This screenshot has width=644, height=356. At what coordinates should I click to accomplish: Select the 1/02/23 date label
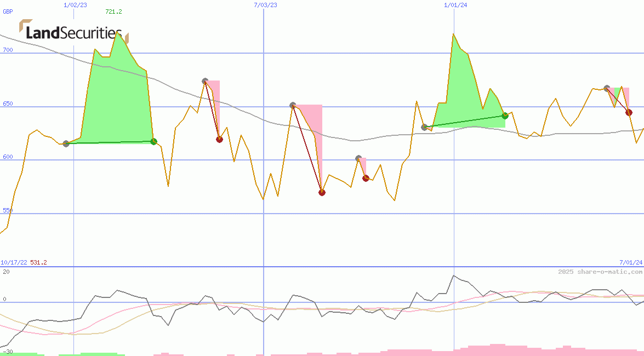pyautogui.click(x=75, y=5)
